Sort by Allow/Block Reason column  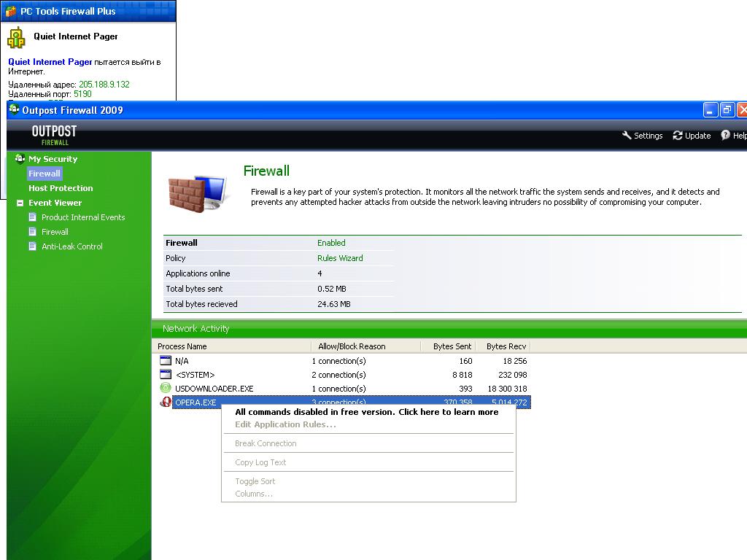click(x=366, y=346)
